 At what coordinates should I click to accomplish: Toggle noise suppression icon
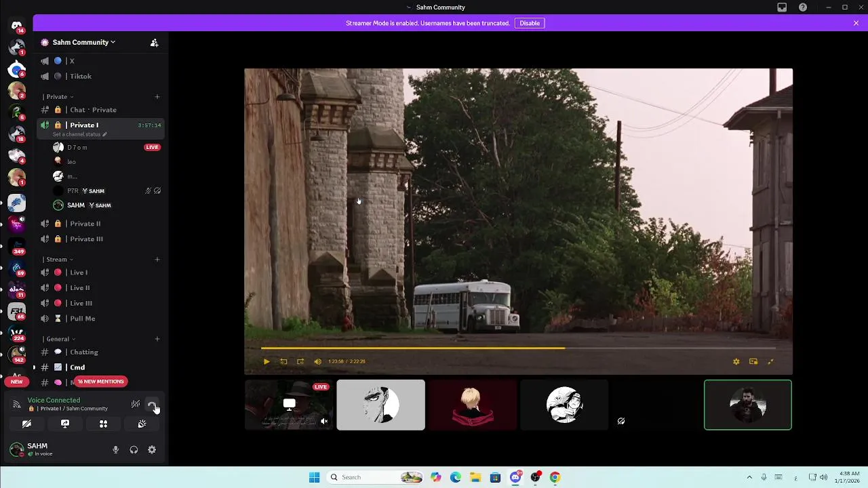(136, 405)
